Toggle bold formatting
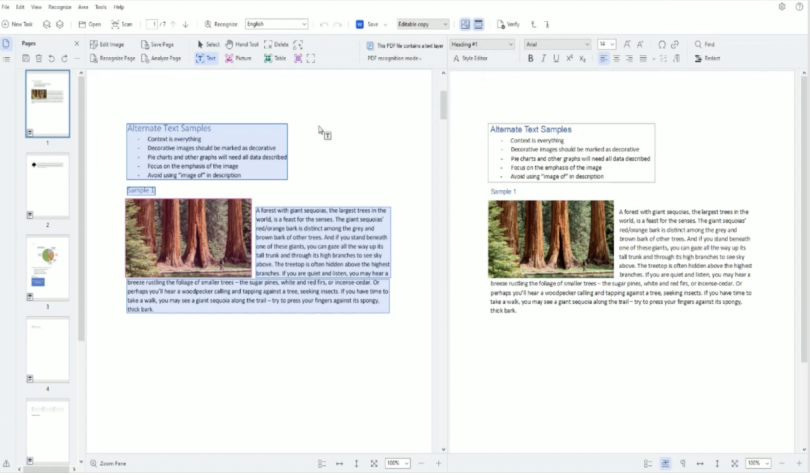This screenshot has height=475, width=810. 531,59
